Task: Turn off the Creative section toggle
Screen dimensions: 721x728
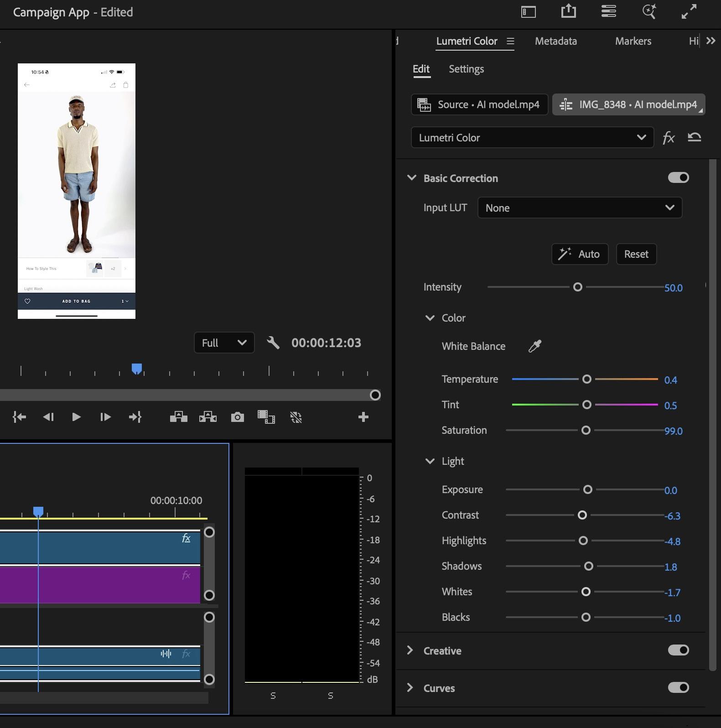Action: (x=678, y=650)
